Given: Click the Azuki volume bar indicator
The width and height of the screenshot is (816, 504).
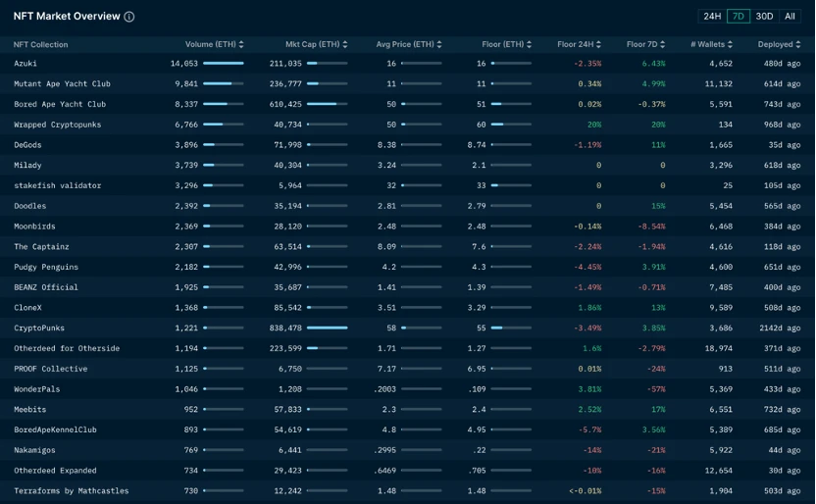Looking at the screenshot, I should (224, 64).
